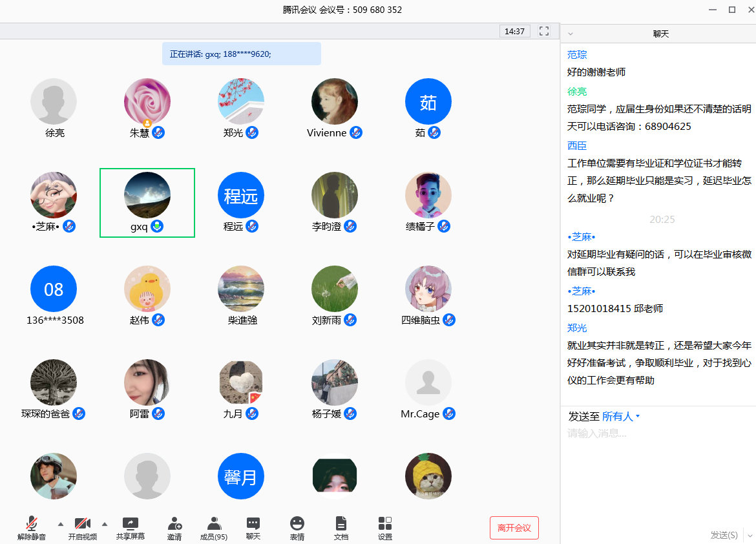Click 郑光's sender name in chat
The width and height of the screenshot is (756, 544).
click(x=577, y=328)
